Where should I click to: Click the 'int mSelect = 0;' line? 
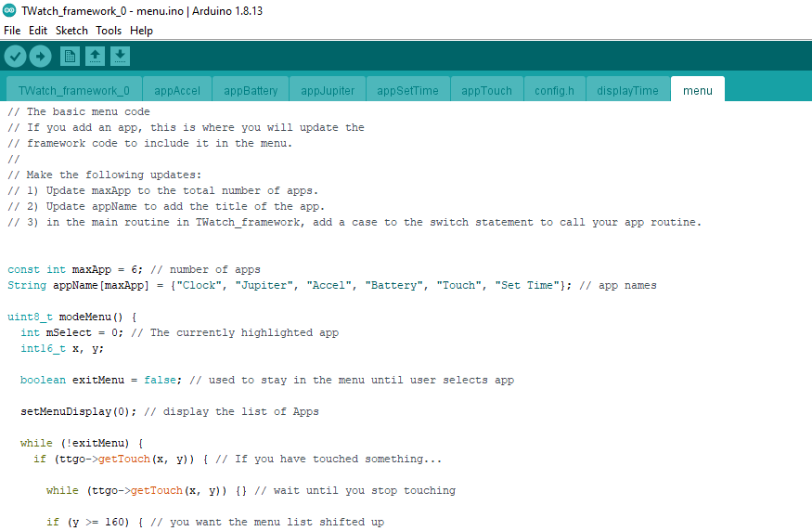179,332
